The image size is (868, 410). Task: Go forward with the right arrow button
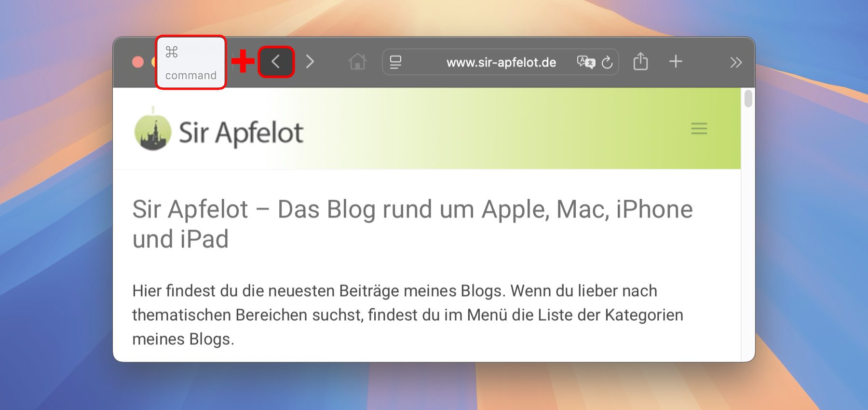[x=310, y=62]
